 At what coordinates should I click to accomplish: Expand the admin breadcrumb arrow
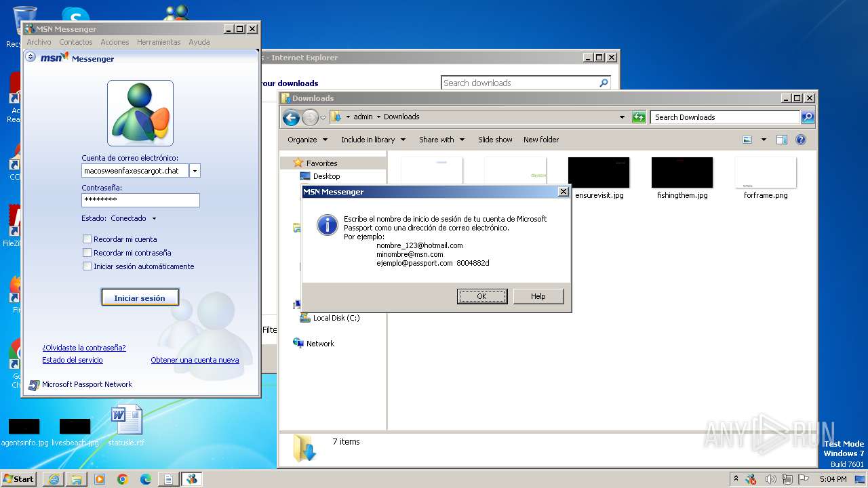click(x=378, y=117)
